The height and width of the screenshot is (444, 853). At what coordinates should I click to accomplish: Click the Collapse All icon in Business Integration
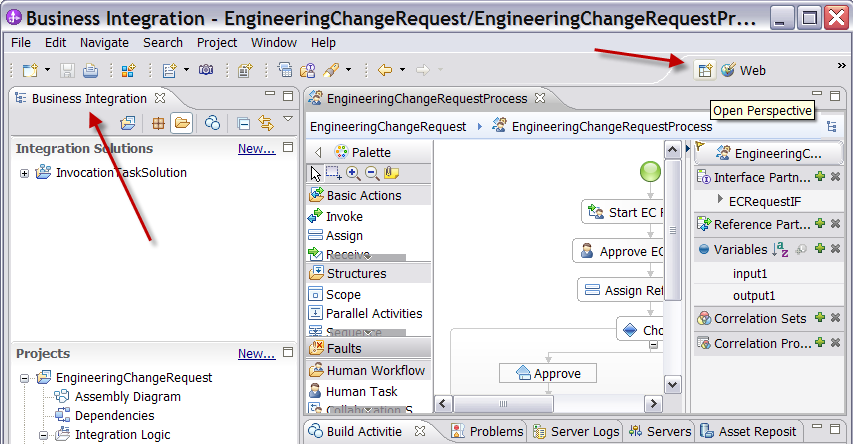click(243, 124)
